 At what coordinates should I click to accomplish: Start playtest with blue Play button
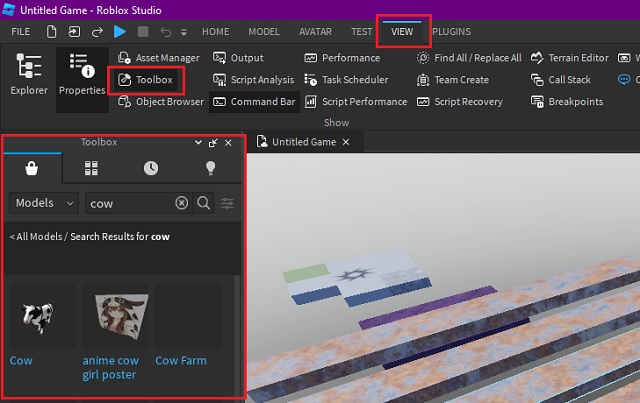[120, 31]
